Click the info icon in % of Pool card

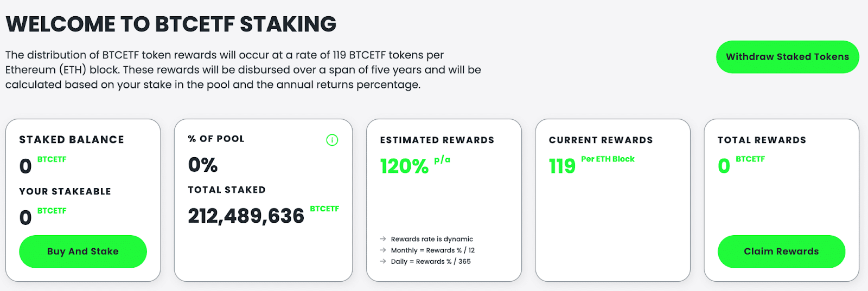click(332, 140)
